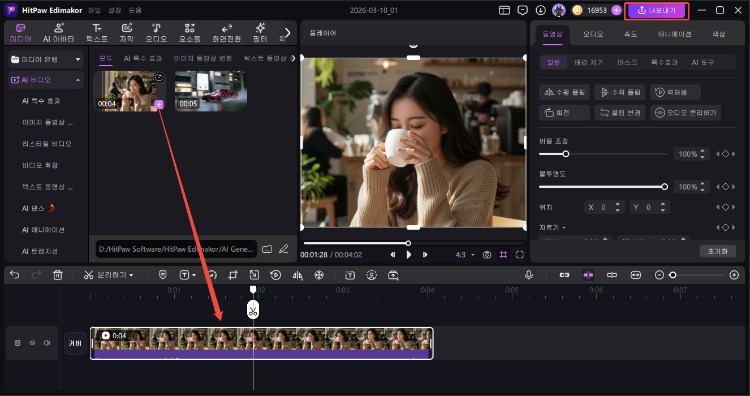Screen dimensions: 750x396
Task: Enter fullscreen preview mode
Action: (520, 255)
